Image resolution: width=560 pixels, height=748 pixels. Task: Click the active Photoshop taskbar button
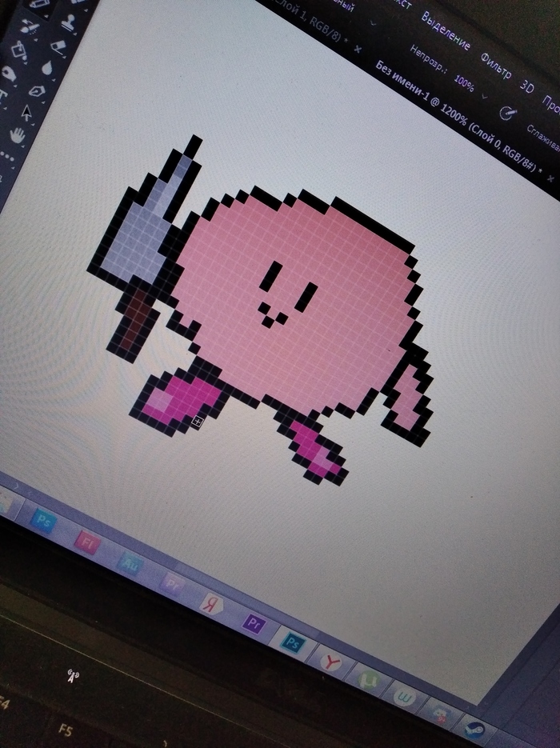pyautogui.click(x=293, y=643)
